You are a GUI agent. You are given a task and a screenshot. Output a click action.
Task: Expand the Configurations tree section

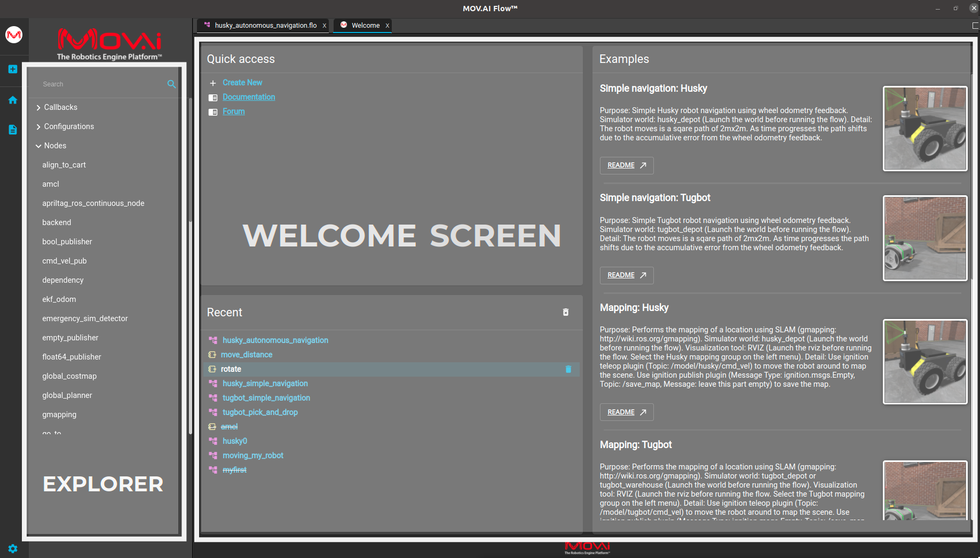click(x=38, y=127)
